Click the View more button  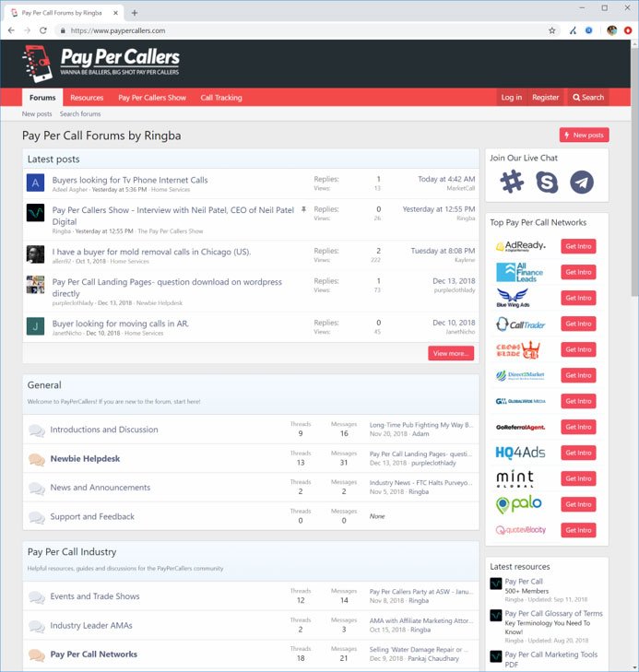point(451,353)
